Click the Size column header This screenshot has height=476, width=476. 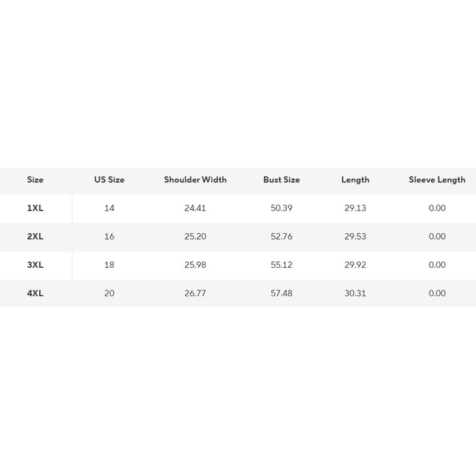(35, 180)
